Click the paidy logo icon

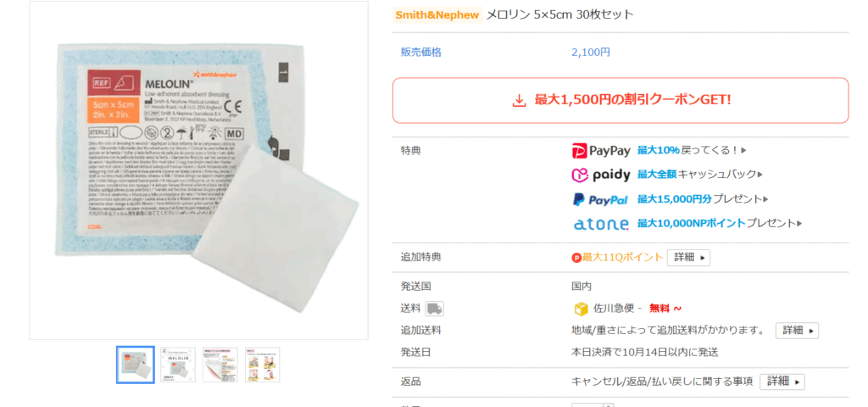click(x=601, y=175)
